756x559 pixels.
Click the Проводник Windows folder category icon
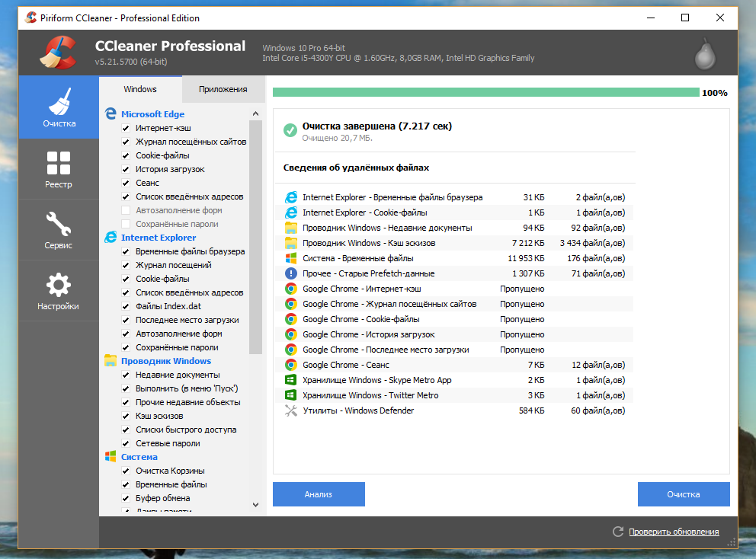pyautogui.click(x=111, y=360)
